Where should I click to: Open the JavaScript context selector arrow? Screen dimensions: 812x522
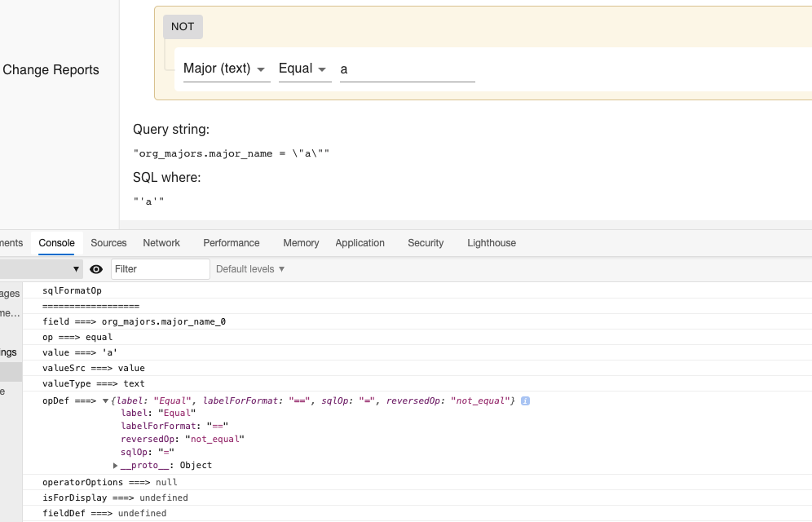point(76,269)
